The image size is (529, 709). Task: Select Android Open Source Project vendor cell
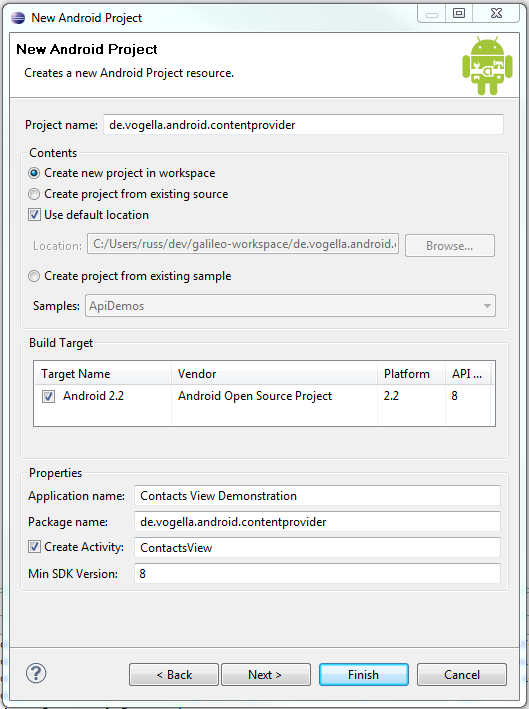[x=255, y=396]
